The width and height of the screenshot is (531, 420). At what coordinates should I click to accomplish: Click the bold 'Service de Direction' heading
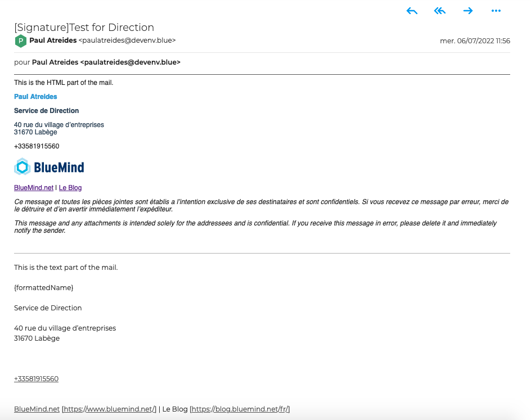46,111
